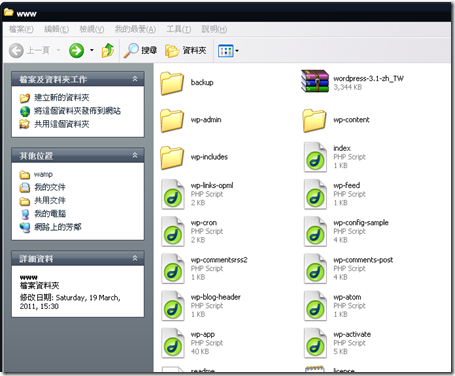The height and width of the screenshot is (376, 455).
Task: Click the Back (上一頁) arrow button
Action: pyautogui.click(x=16, y=51)
